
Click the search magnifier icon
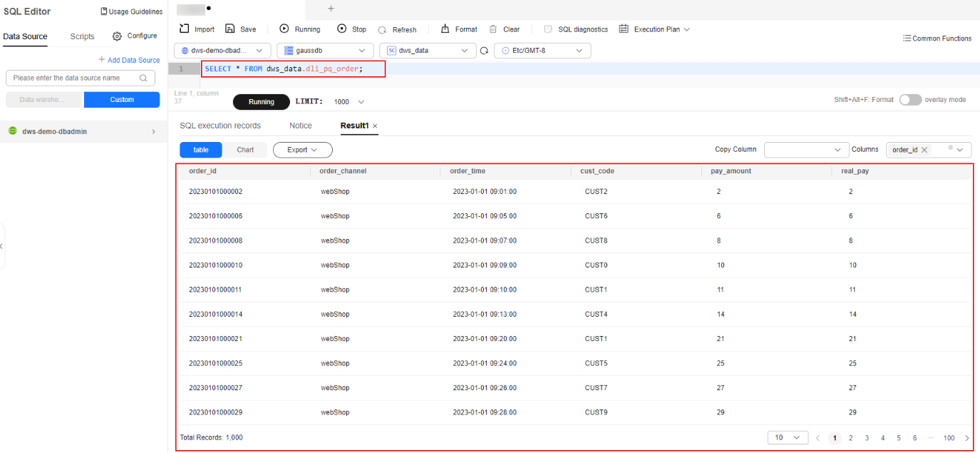(143, 78)
